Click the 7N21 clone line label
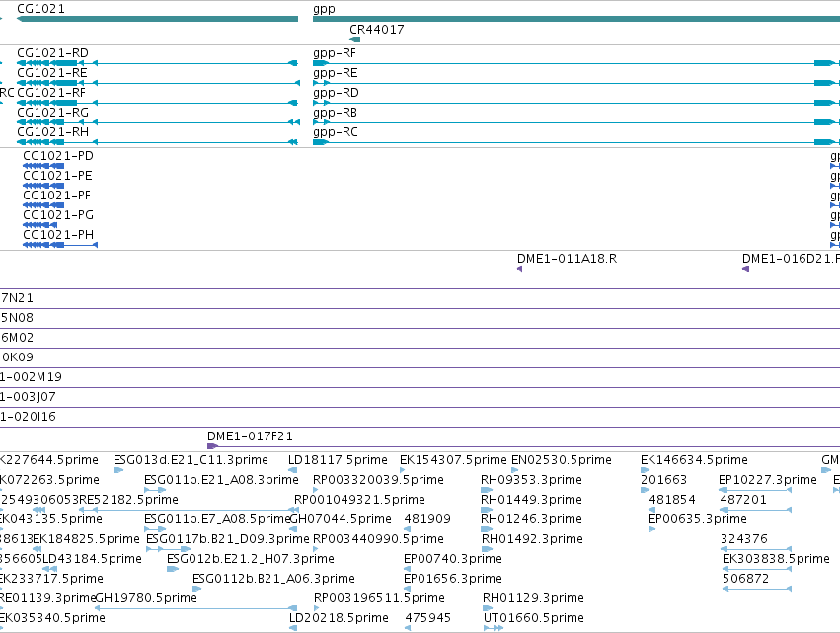This screenshot has height=633, width=840. 17,298
